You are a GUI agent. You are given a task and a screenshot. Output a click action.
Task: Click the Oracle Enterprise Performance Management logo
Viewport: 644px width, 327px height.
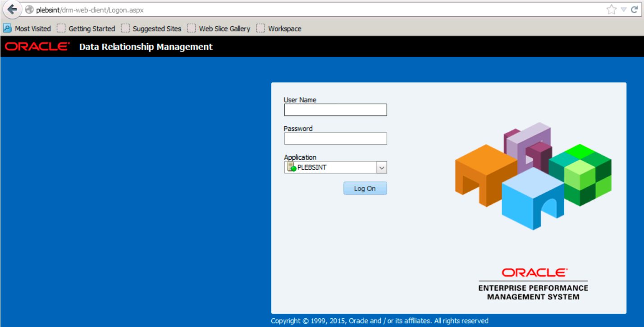[x=533, y=284]
